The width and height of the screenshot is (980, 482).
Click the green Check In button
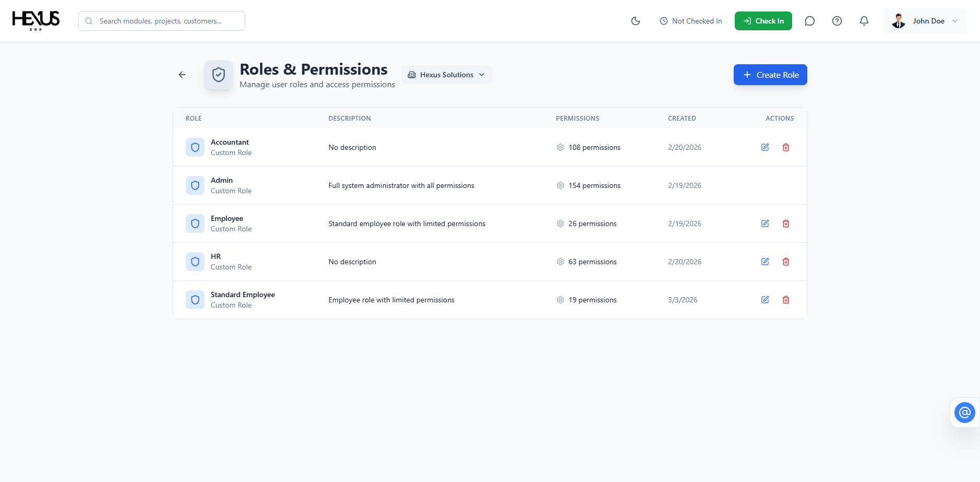click(x=763, y=21)
